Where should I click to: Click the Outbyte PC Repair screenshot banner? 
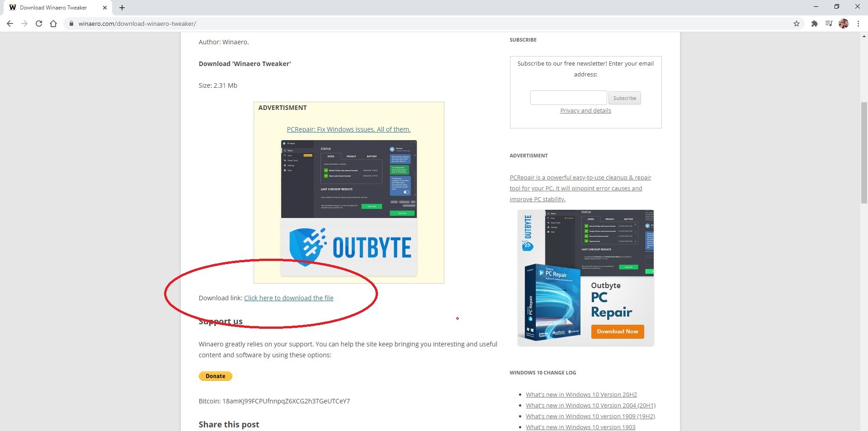[349, 208]
